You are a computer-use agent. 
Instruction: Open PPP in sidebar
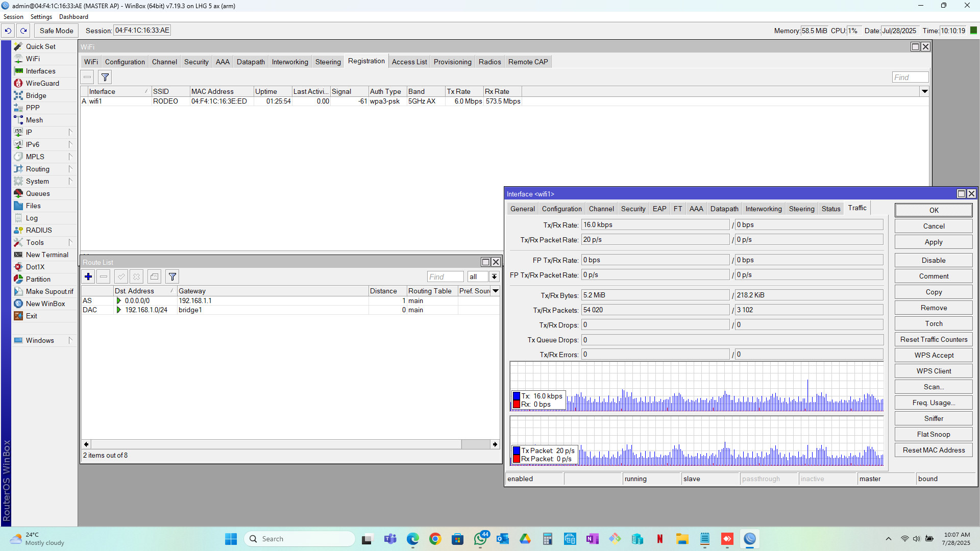pos(33,108)
